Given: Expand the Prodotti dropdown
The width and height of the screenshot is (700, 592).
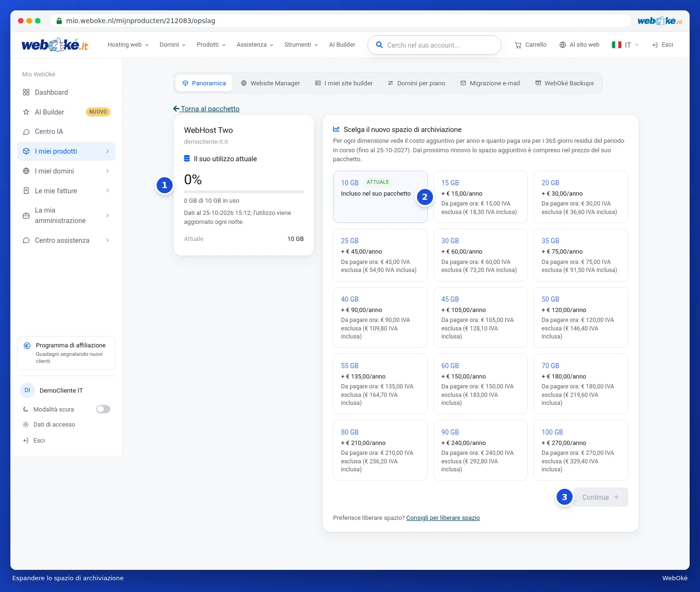Looking at the screenshot, I should coord(211,45).
